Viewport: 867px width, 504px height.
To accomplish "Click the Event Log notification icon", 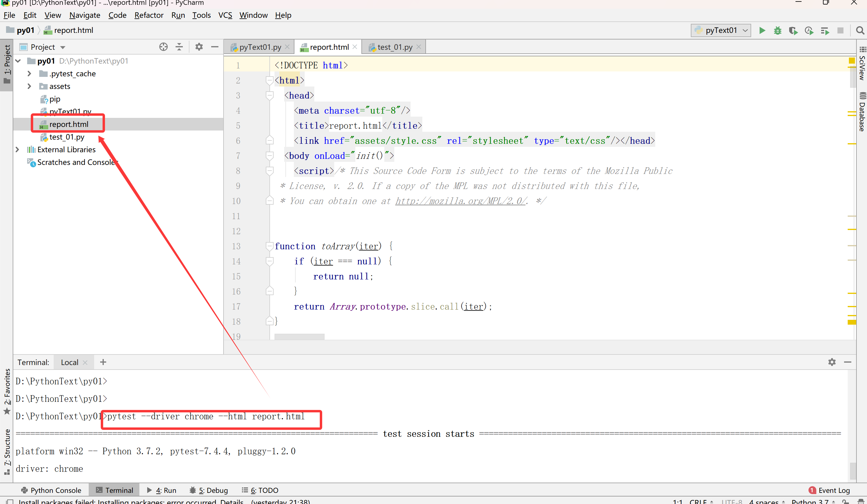I will 812,490.
